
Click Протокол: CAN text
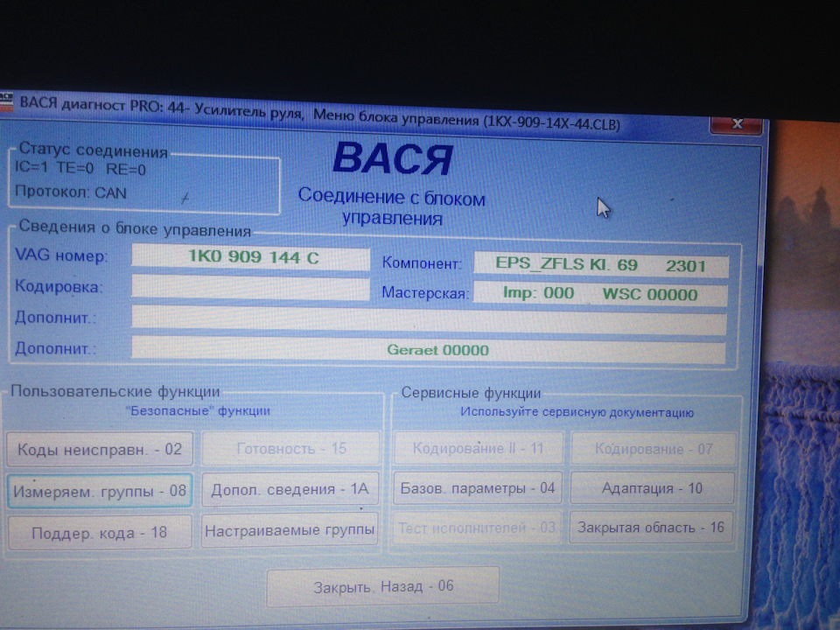point(71,192)
